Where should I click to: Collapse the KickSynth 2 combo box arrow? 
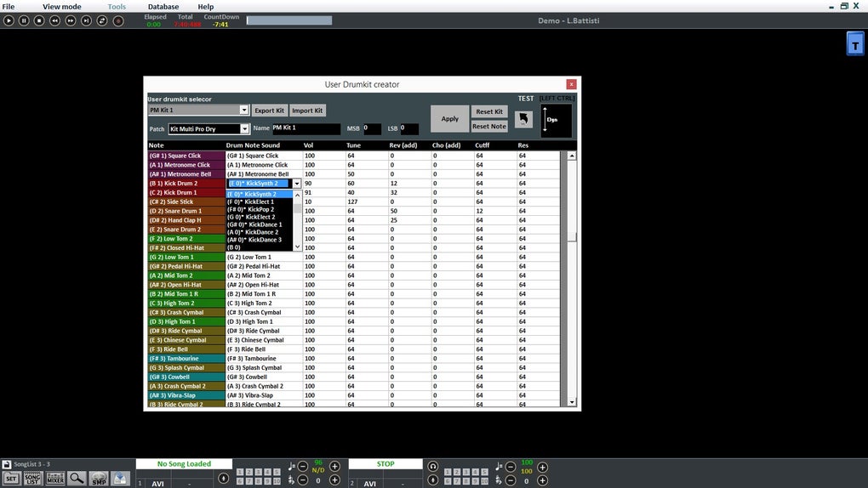[297, 184]
